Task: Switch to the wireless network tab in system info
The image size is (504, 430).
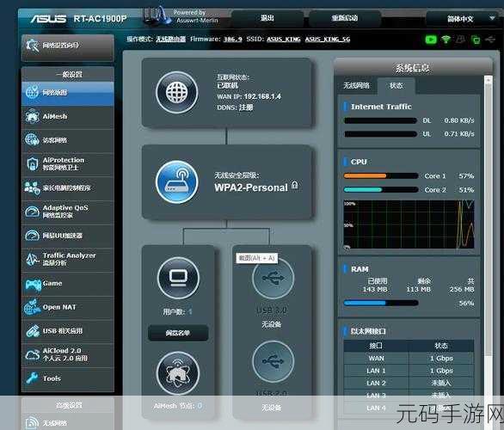Action: tap(356, 85)
